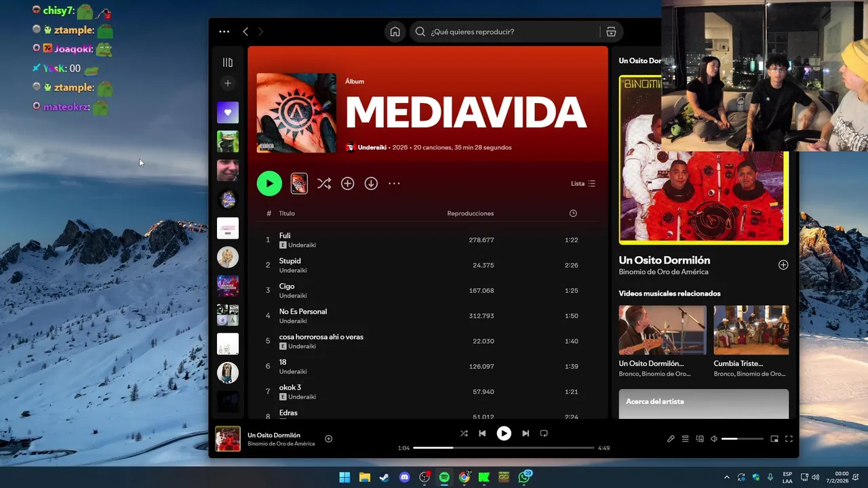Open the Browse icon beside search
The height and width of the screenshot is (488, 868).
pyautogui.click(x=611, y=32)
